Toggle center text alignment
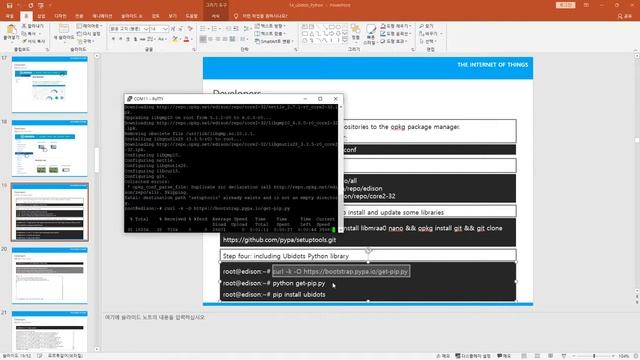Screen dimensions: 640x360 tap(210, 39)
